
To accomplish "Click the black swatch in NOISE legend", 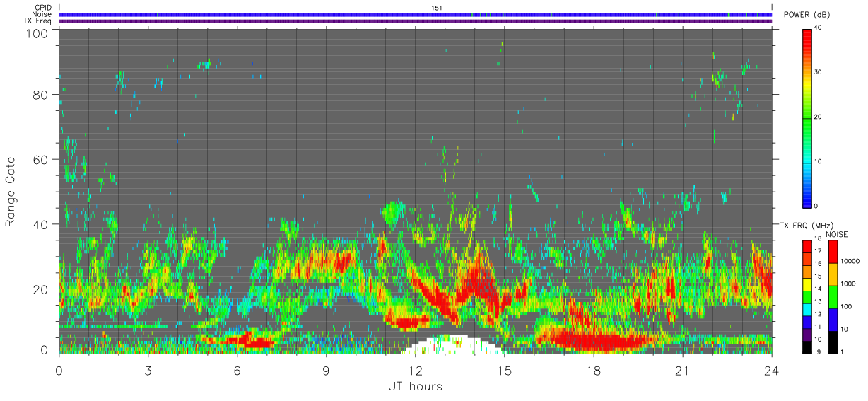I will (832, 342).
